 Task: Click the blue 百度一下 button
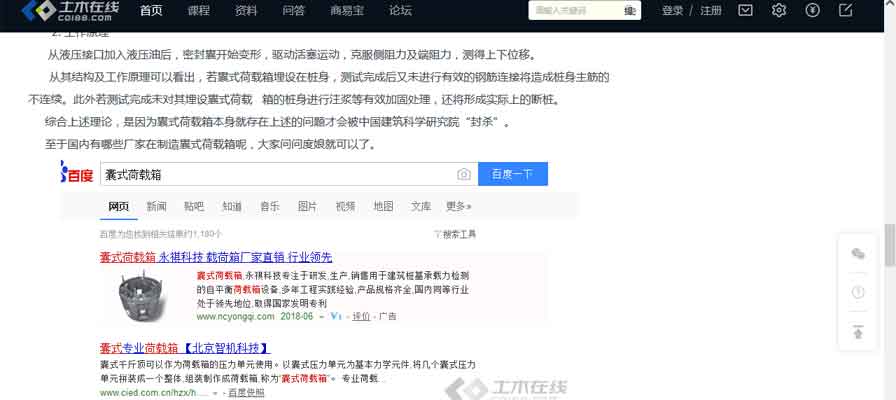point(513,174)
